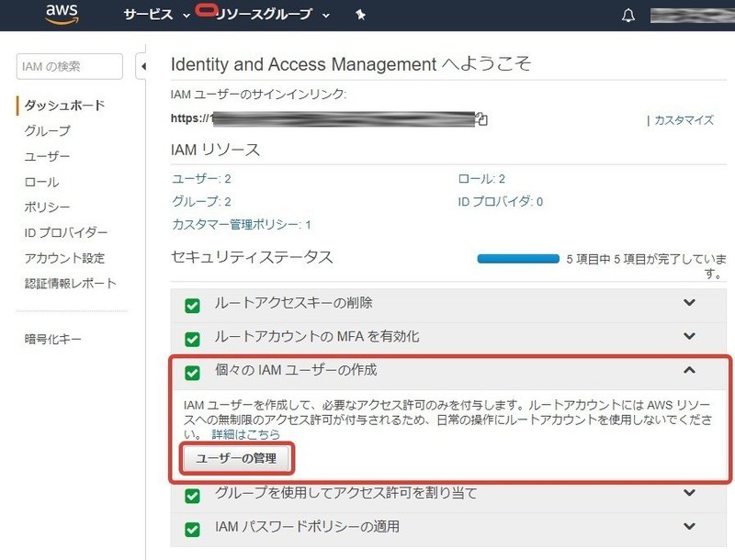Collapse the 個々の IAM ユーザーの作成 chevron

pyautogui.click(x=689, y=370)
